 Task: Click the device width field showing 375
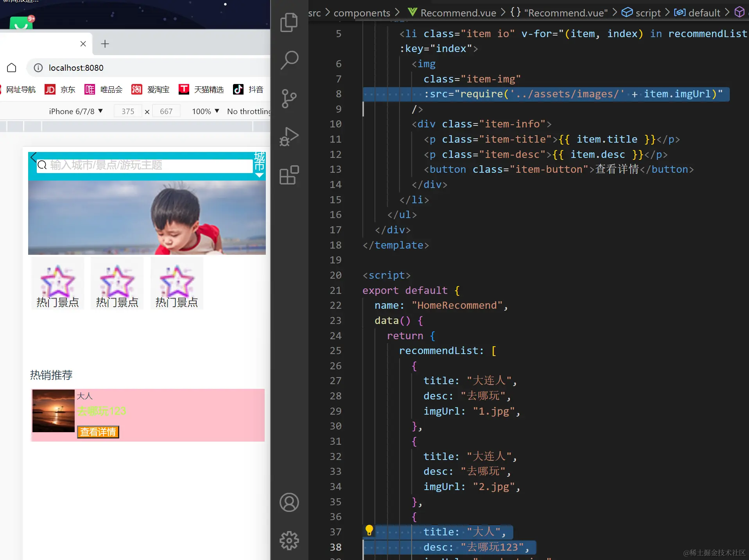click(x=128, y=111)
